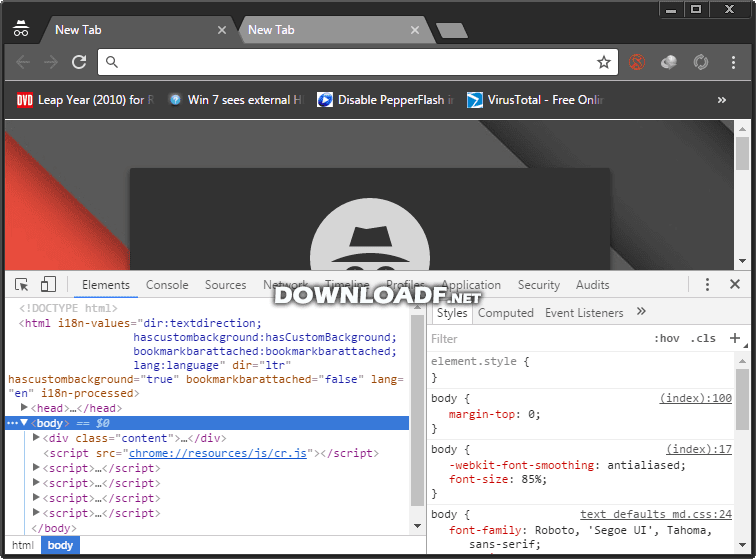Open the DevTools Console tab
Image resolution: width=756 pixels, height=559 pixels.
(x=167, y=285)
